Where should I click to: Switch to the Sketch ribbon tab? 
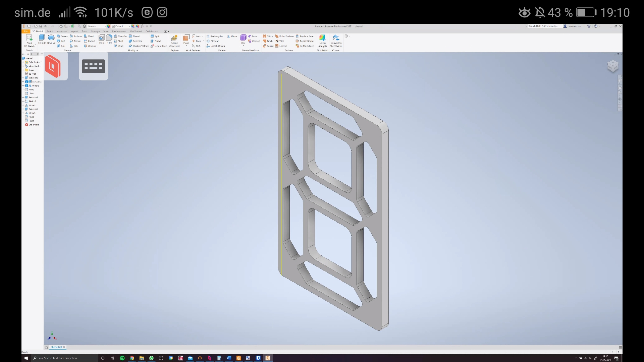click(50, 32)
